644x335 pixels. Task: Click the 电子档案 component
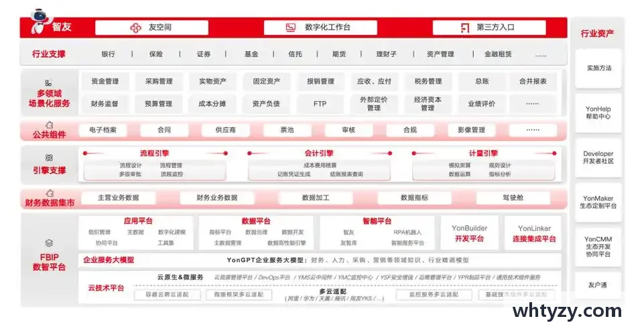[x=103, y=130]
